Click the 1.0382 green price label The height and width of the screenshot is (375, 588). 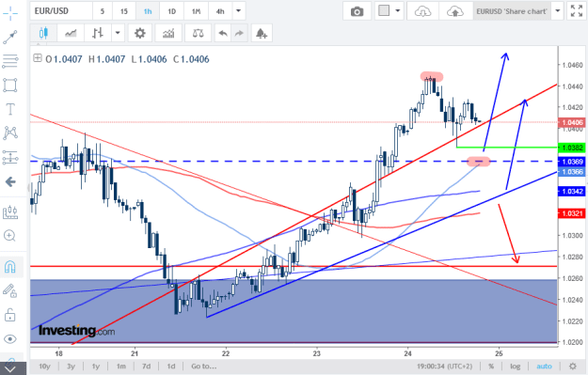tap(572, 148)
